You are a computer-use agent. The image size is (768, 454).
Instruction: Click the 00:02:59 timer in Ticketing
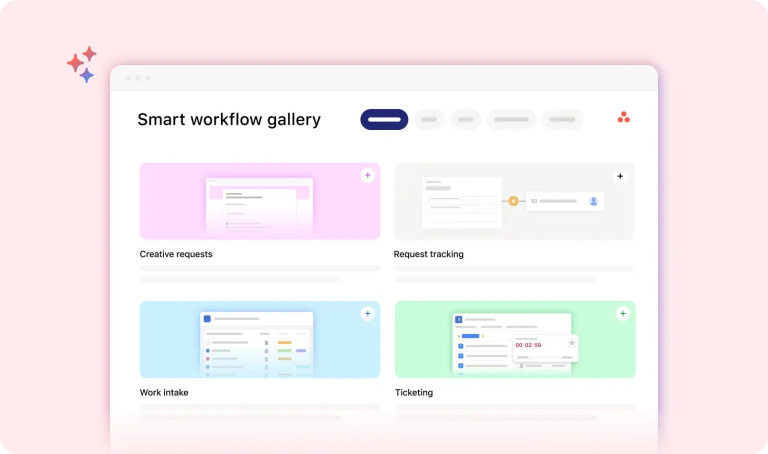point(529,345)
